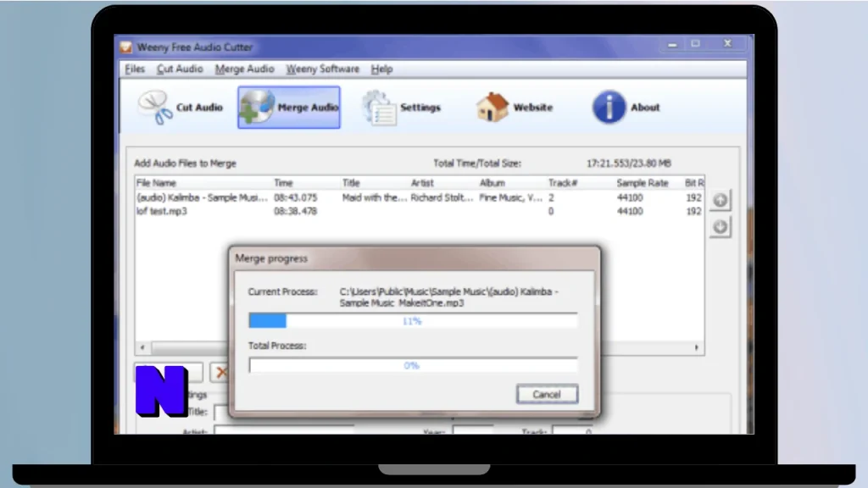Click the Richard Stolt... artist cell
This screenshot has width=868, height=488.
[x=442, y=197]
